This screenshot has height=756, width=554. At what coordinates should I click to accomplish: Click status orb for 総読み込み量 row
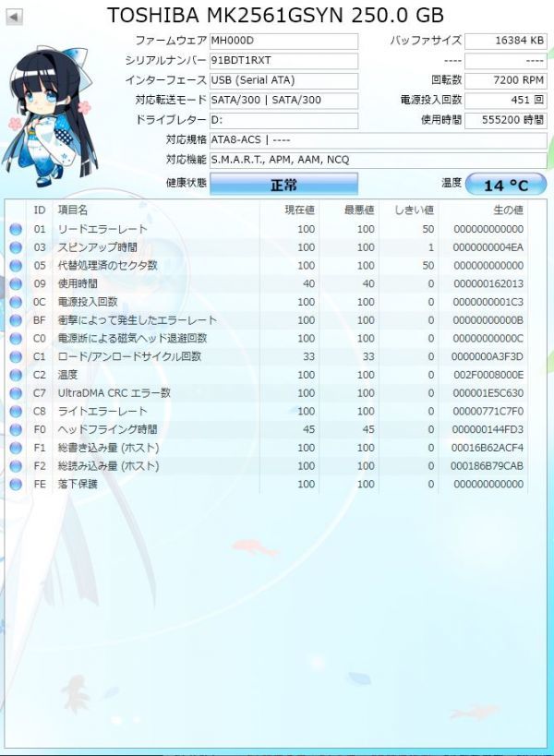pos(16,466)
